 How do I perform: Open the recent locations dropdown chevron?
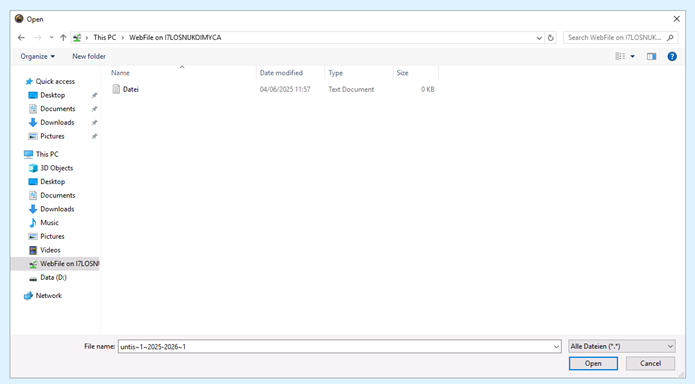(x=51, y=38)
